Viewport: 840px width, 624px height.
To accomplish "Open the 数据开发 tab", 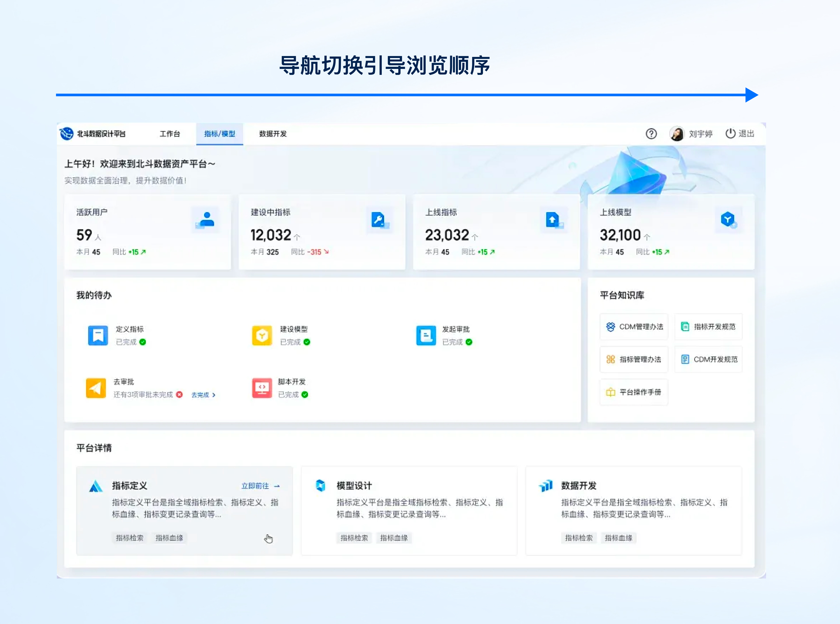I will tap(272, 134).
